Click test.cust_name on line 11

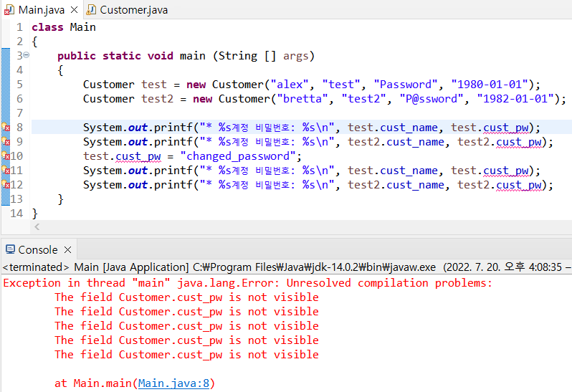coord(393,171)
